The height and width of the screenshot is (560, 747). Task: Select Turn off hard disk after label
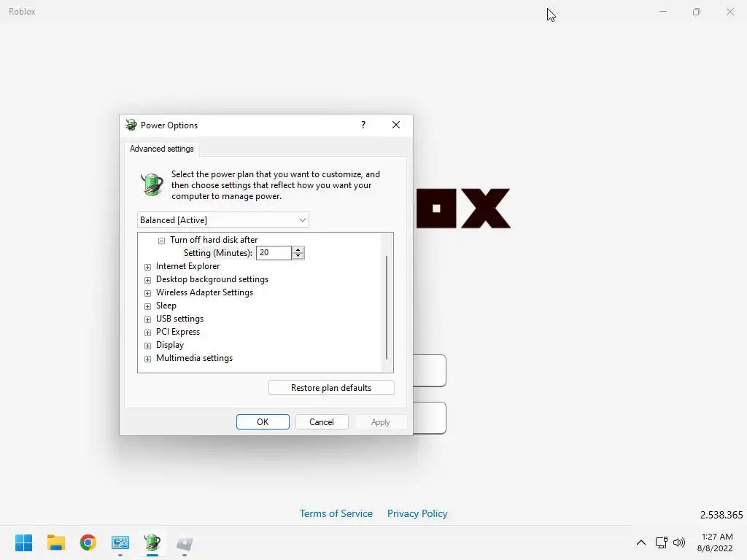point(214,240)
